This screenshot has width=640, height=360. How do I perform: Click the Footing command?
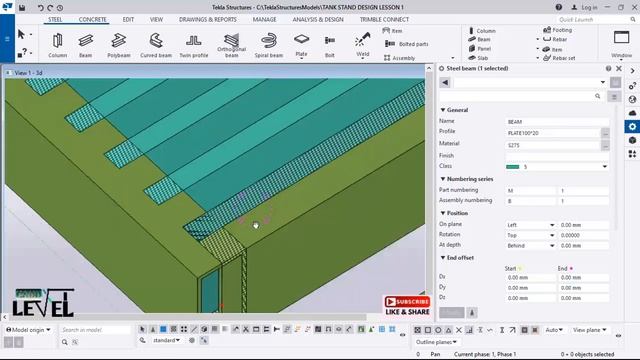pos(558,30)
